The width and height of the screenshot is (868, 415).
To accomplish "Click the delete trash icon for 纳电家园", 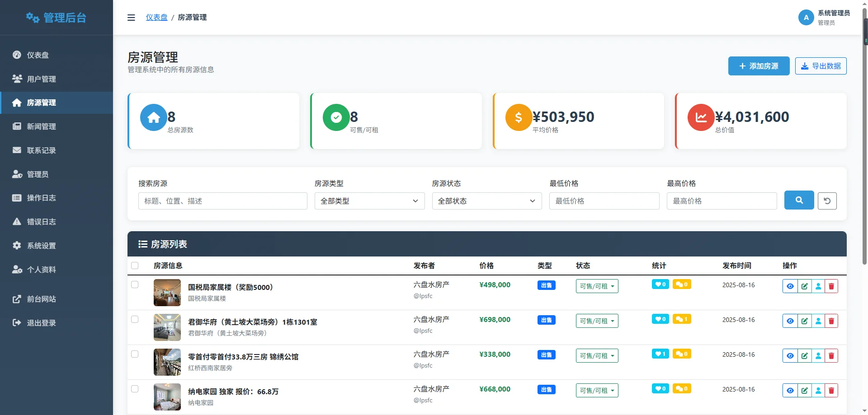I will coord(832,390).
